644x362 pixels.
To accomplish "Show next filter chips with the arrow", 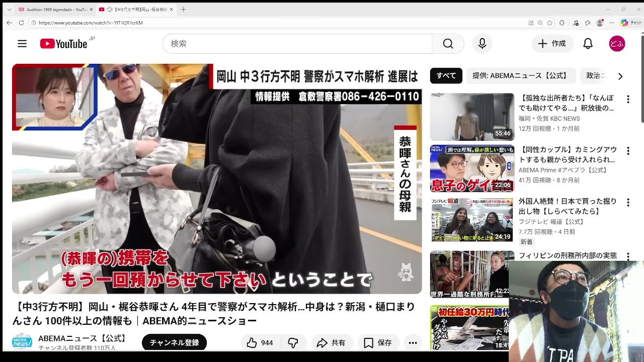I will [620, 76].
